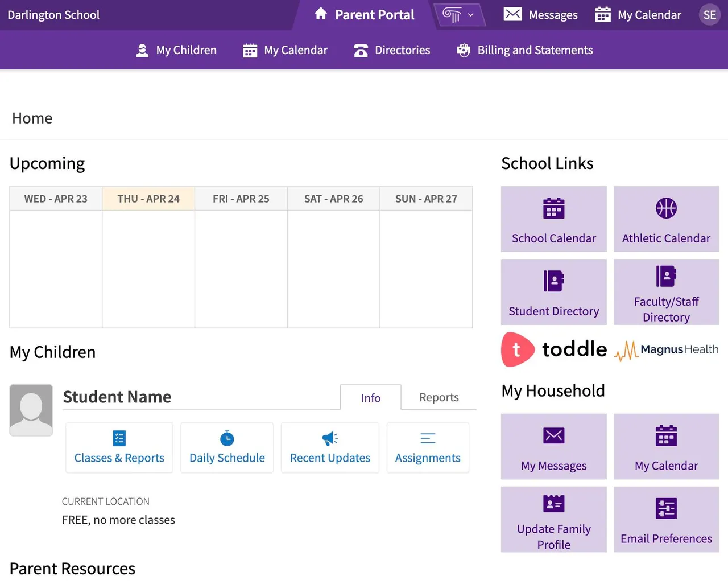The width and height of the screenshot is (728, 584).
Task: Click the calendar icon on household My Calendar tile
Action: pos(667,436)
